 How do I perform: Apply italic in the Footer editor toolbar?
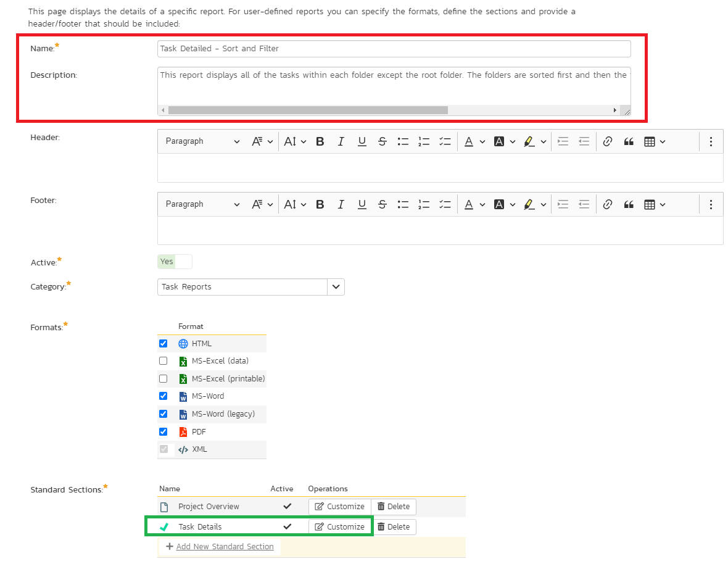341,204
